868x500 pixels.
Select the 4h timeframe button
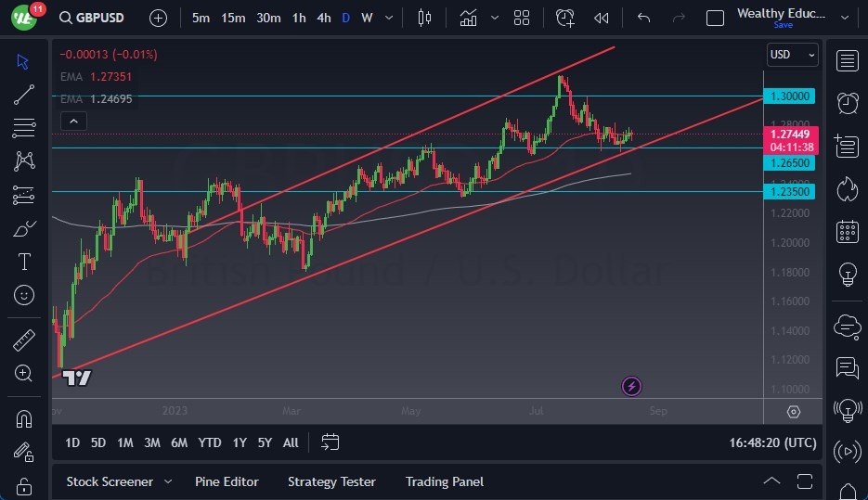pos(323,18)
